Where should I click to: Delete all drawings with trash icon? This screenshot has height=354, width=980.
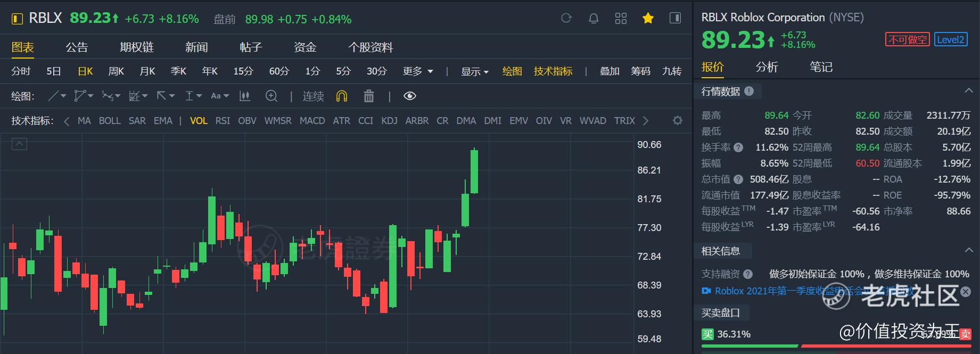click(x=368, y=96)
